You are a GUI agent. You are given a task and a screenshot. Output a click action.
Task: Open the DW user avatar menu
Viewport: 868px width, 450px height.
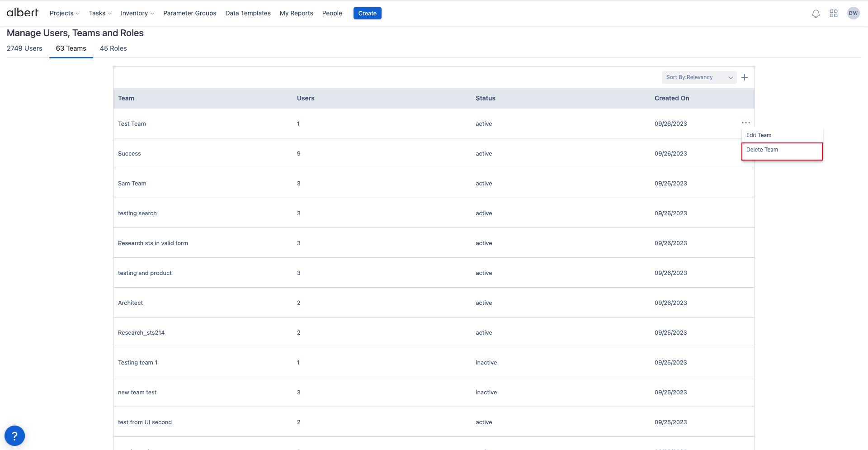click(x=853, y=13)
